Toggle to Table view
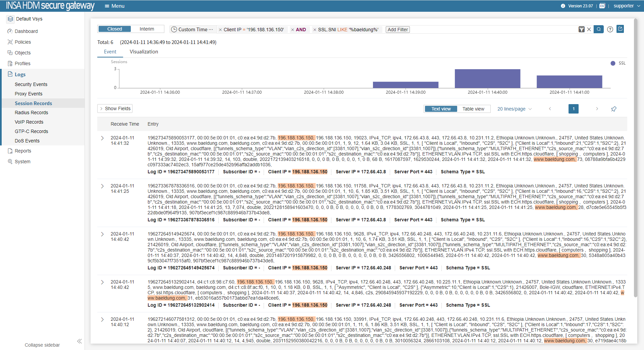 [473, 109]
